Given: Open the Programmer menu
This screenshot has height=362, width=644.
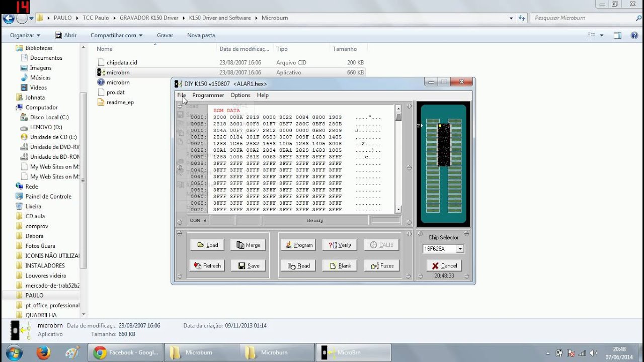Looking at the screenshot, I should (x=208, y=95).
